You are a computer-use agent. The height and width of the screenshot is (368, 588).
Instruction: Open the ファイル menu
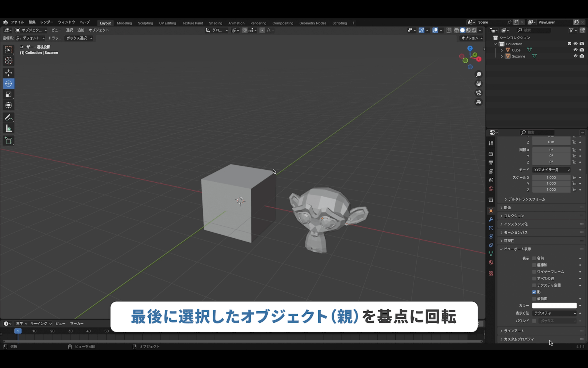click(x=17, y=22)
